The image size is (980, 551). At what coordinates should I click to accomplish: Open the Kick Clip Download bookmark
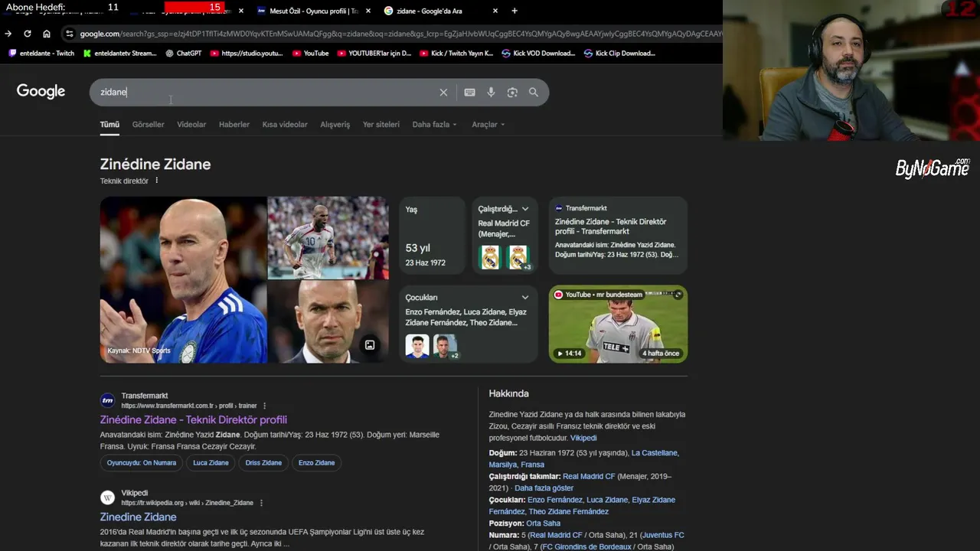coord(619,54)
